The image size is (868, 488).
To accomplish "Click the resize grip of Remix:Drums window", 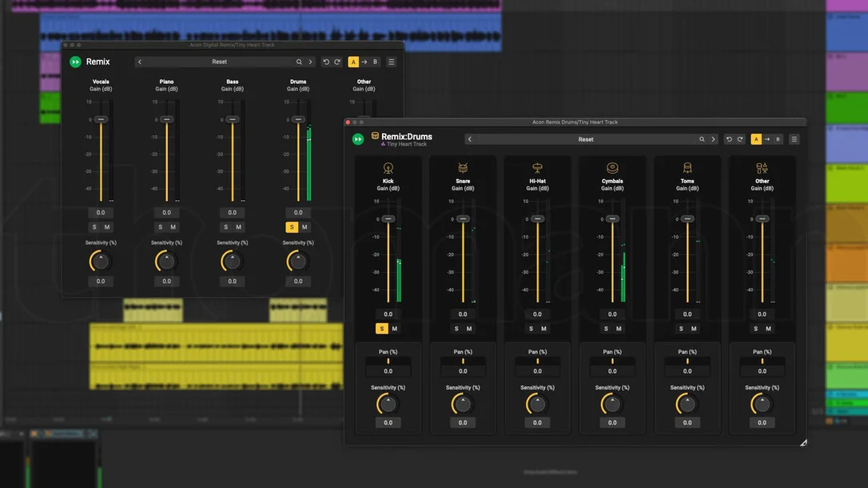I will point(803,442).
